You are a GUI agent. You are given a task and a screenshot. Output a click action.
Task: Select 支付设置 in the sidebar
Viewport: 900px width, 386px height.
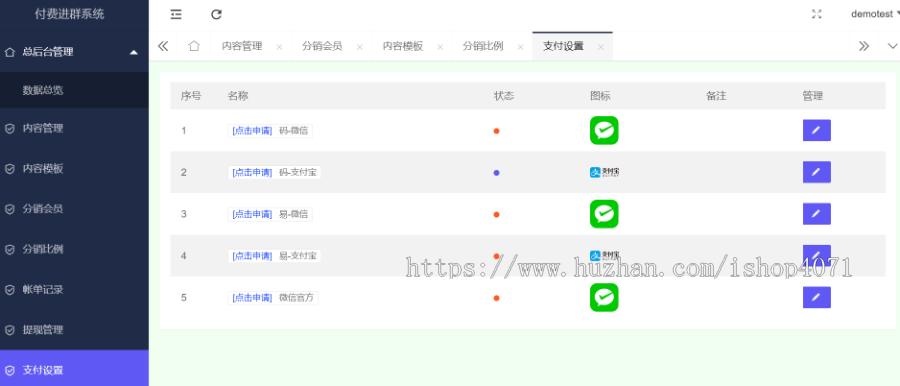74,369
